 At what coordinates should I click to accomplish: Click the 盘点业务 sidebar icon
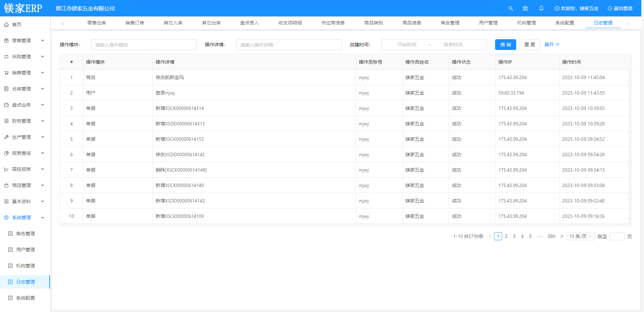coord(6,105)
